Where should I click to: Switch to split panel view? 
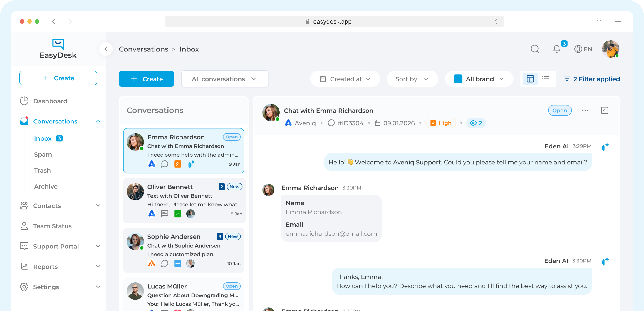point(530,79)
